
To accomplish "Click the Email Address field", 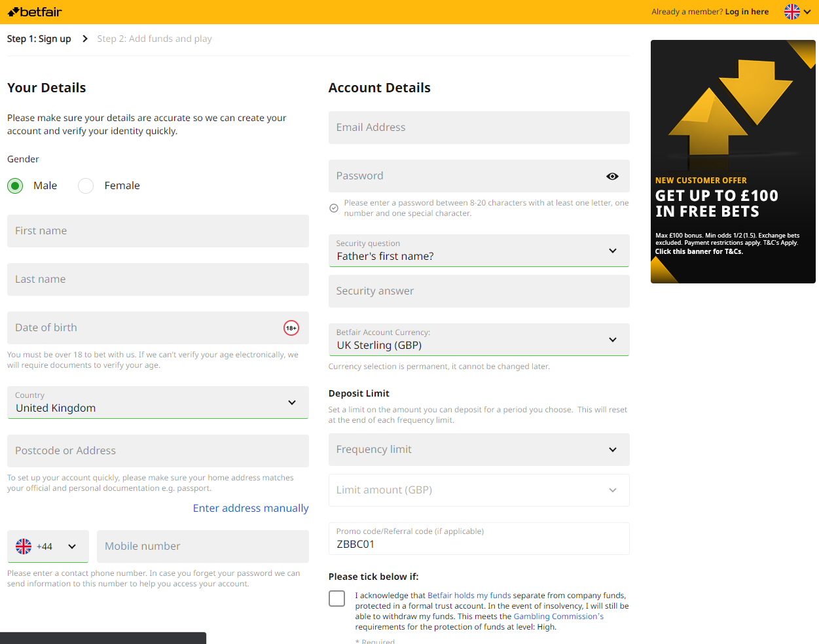I will [479, 128].
